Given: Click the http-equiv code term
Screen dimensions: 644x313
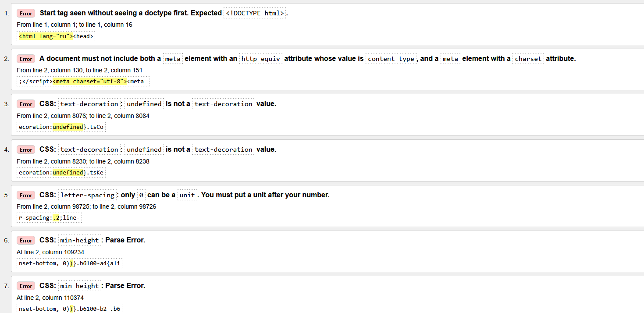Looking at the screenshot, I should pos(261,59).
